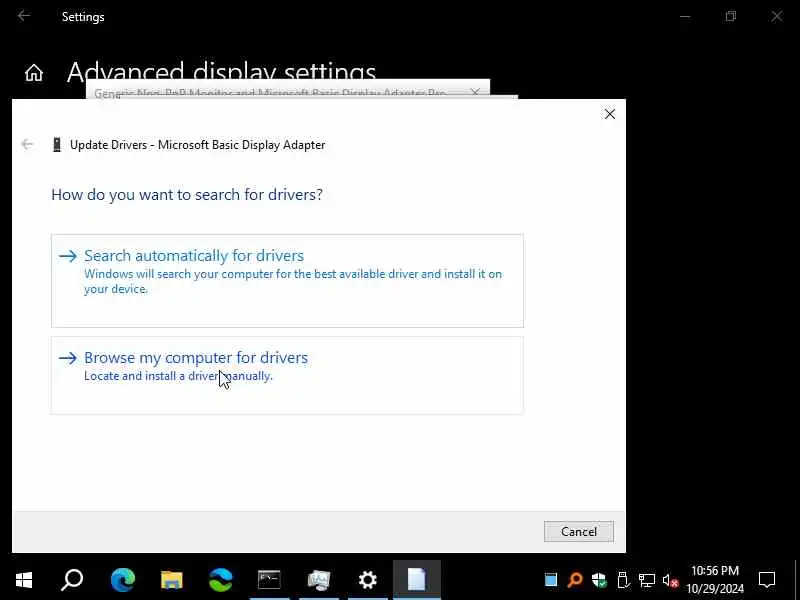Click the back arrow in the Settings window
The height and width of the screenshot is (600, 800).
coord(23,16)
